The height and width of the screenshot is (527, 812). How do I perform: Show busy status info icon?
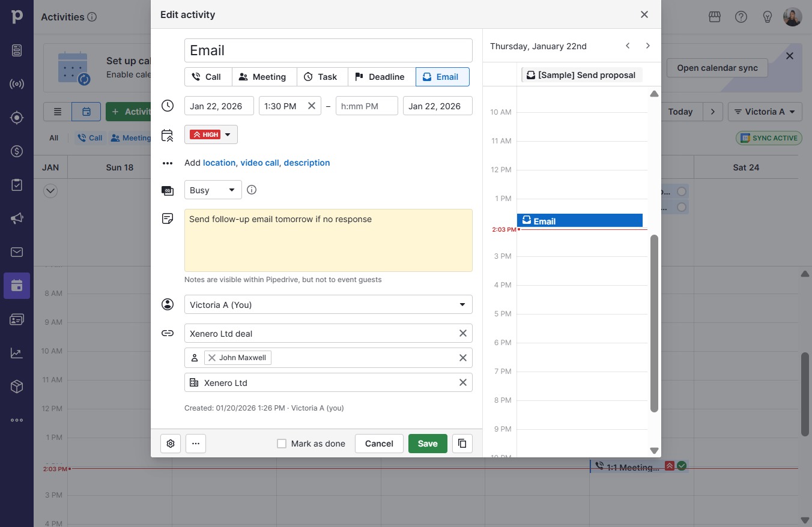click(x=252, y=190)
